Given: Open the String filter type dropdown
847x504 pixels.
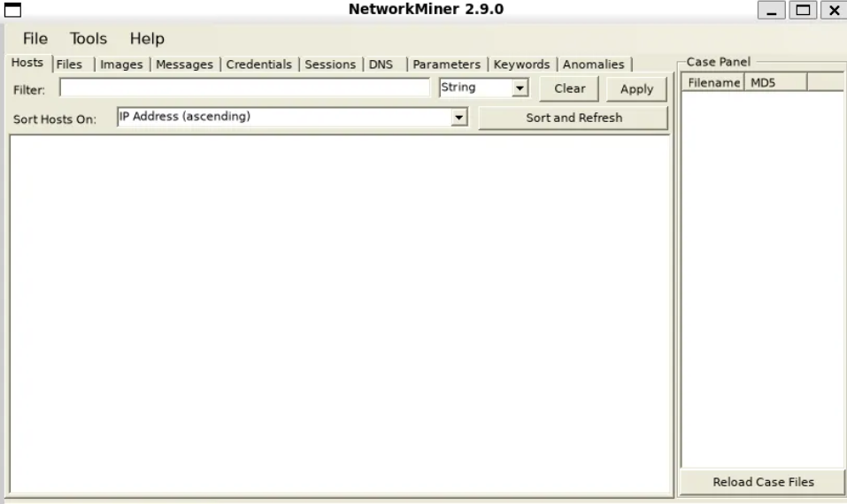Looking at the screenshot, I should click(x=484, y=88).
